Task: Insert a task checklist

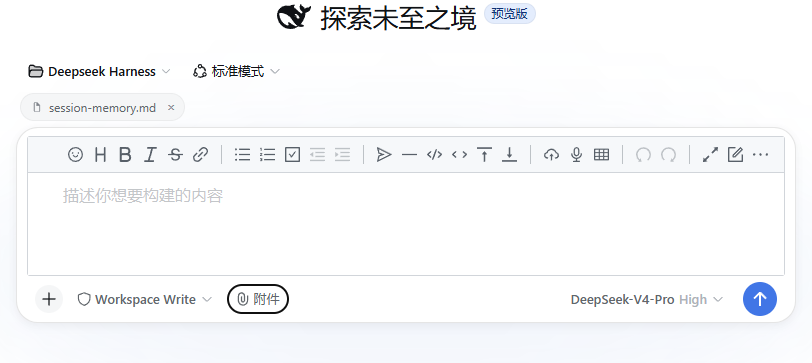Action: (293, 154)
